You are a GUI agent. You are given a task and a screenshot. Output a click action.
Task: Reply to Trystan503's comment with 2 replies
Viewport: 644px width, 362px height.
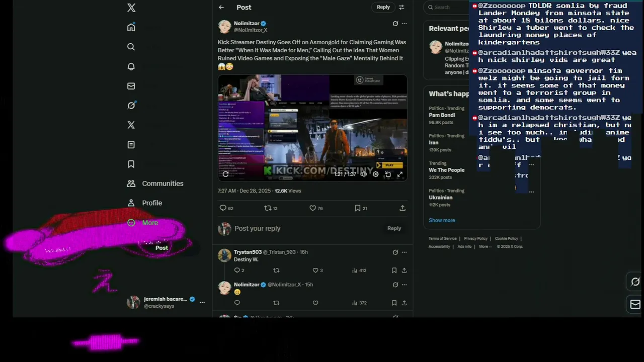tap(237, 270)
